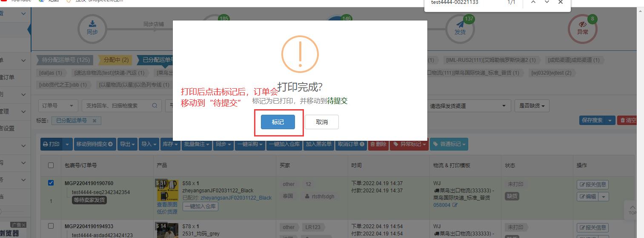The height and width of the screenshot is (238, 644).
Task: Open the 同步 toolbar dropdown
Action: [223, 144]
